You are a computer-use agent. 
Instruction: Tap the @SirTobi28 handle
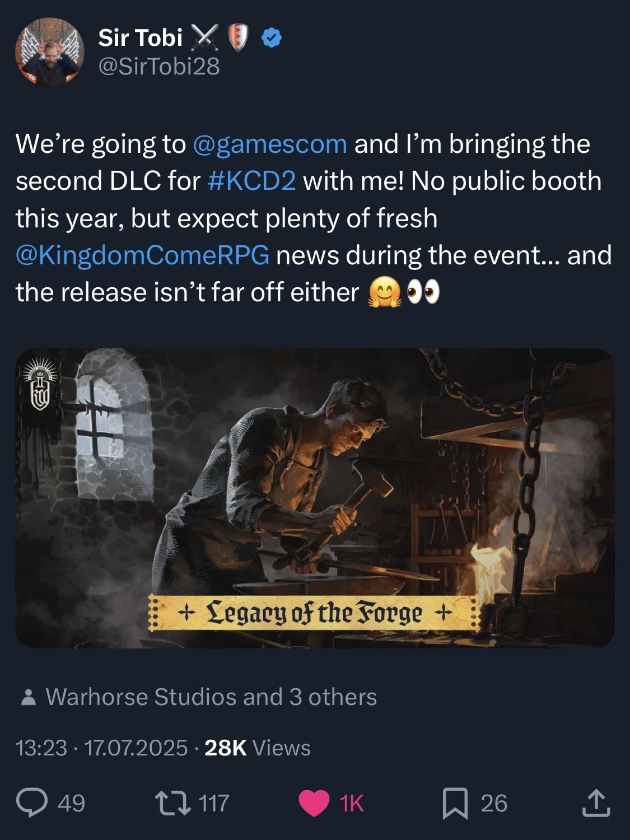(159, 67)
